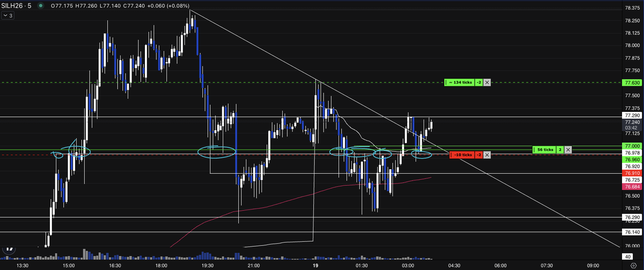The height and width of the screenshot is (270, 644).
Task: Click the date marker 19 on time axis
Action: point(315,265)
